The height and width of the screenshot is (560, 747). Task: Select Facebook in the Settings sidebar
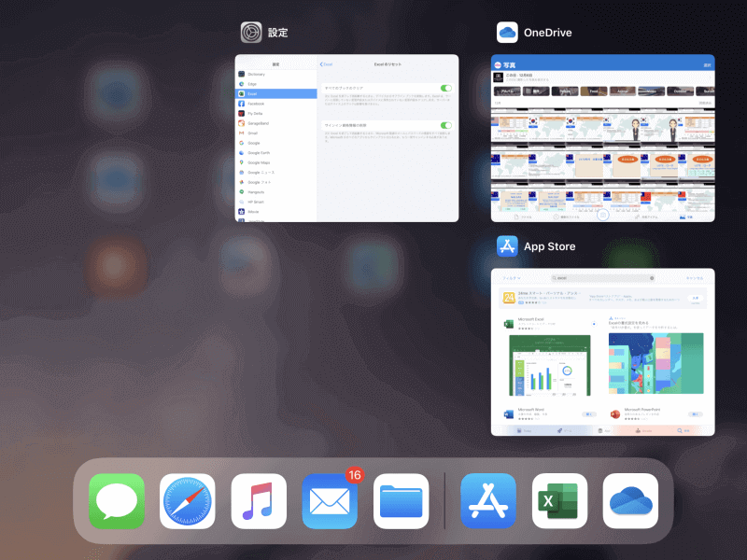[275, 104]
